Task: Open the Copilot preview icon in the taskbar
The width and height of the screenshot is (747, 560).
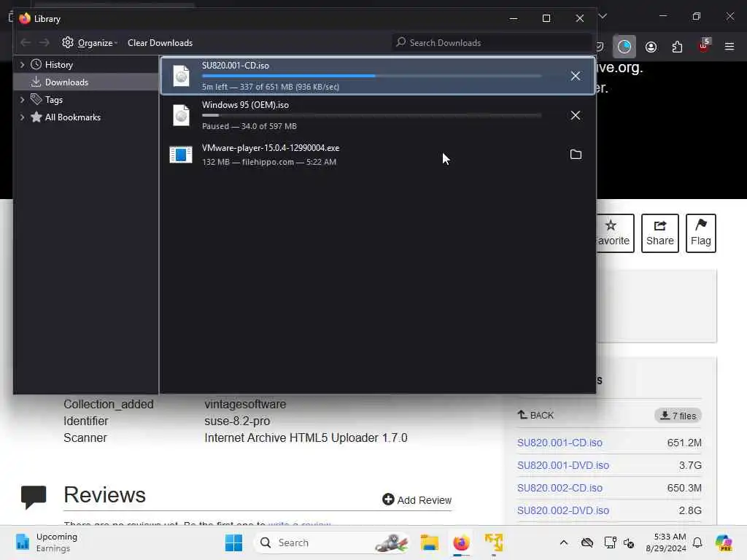Action: (x=723, y=542)
